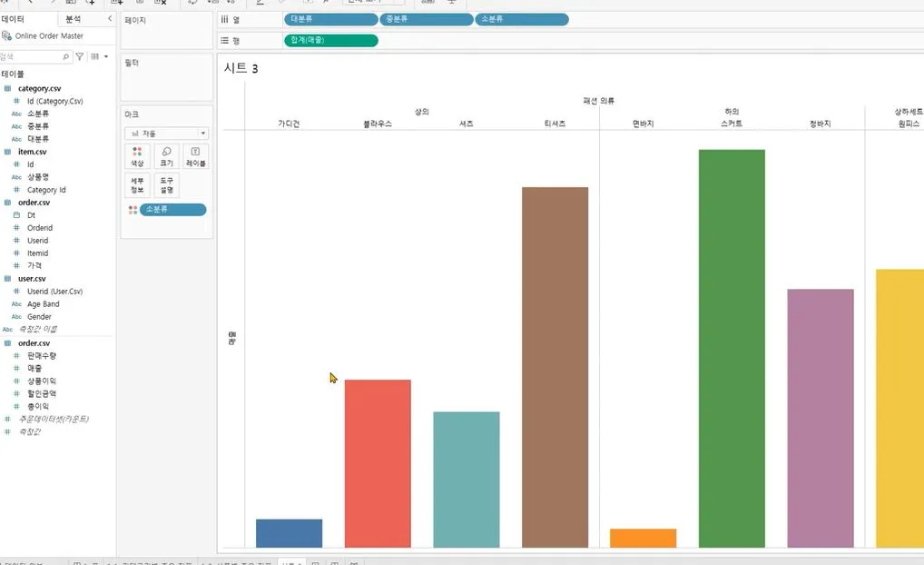Open the 세부 정보 (detail) marks button
924x565 pixels.
pos(137,185)
